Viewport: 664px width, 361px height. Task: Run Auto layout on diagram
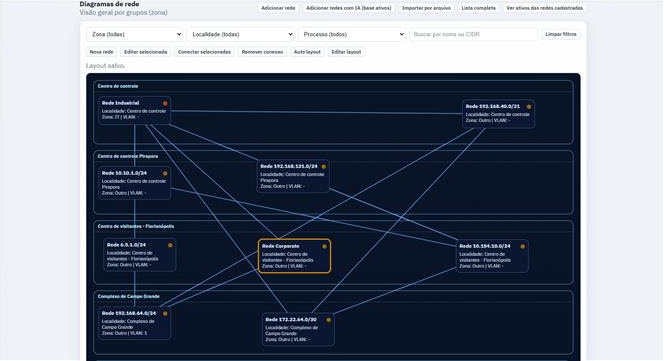307,52
